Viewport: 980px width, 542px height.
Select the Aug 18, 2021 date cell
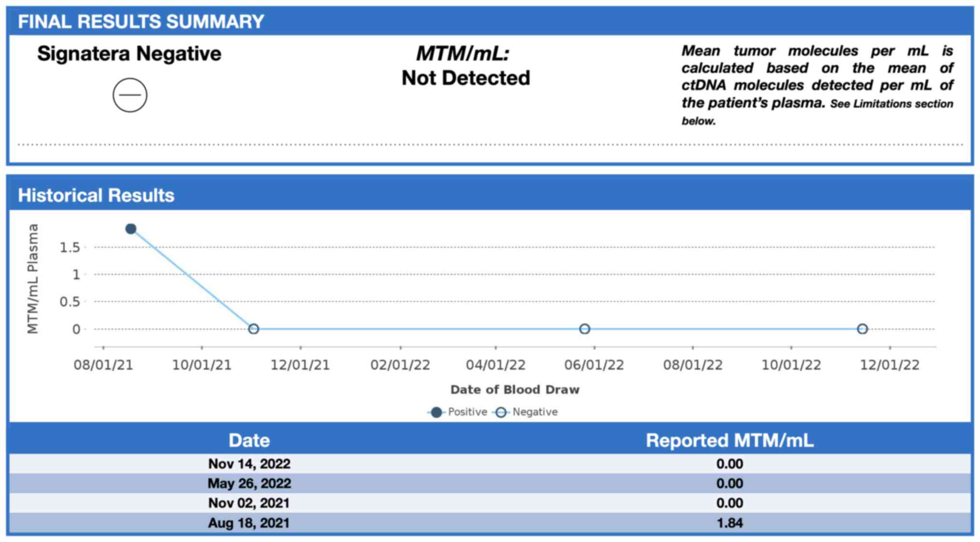(x=249, y=523)
